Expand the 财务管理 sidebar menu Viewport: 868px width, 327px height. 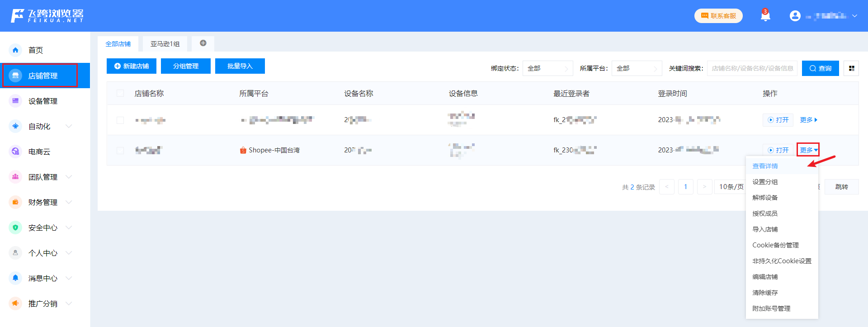click(69, 202)
